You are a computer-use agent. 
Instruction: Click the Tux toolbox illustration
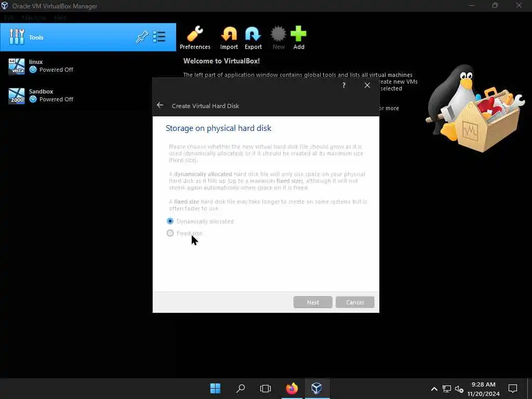(475, 108)
